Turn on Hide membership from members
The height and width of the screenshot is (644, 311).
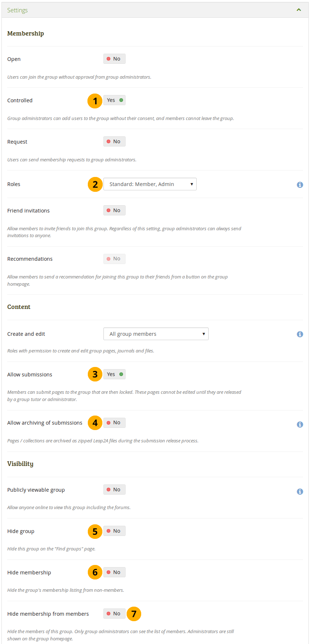coord(114,614)
